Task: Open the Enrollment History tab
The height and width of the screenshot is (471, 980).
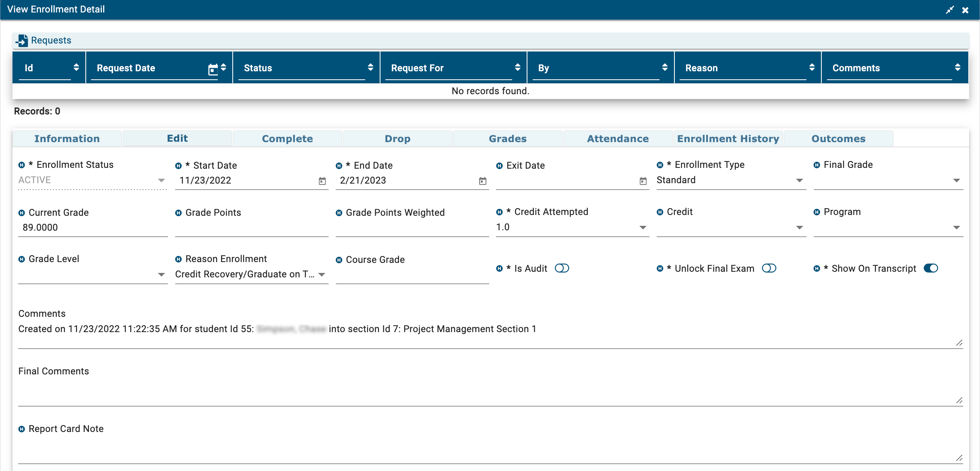Action: (x=728, y=138)
